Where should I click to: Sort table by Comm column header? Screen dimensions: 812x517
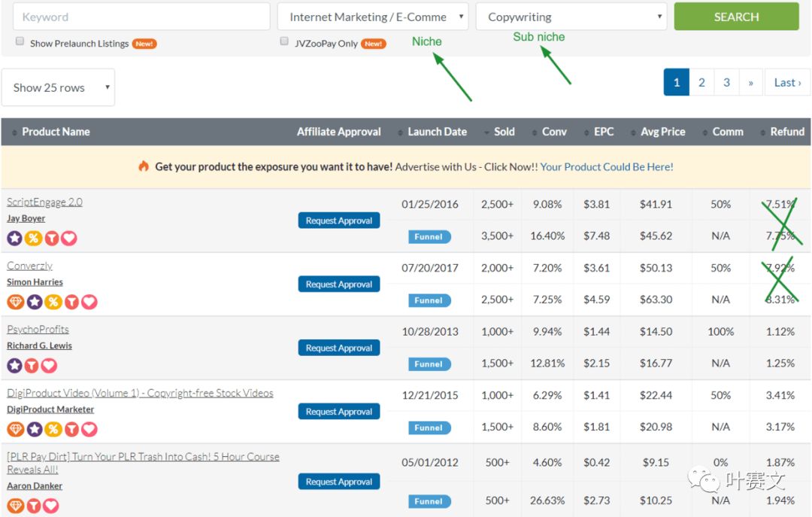pyautogui.click(x=728, y=132)
